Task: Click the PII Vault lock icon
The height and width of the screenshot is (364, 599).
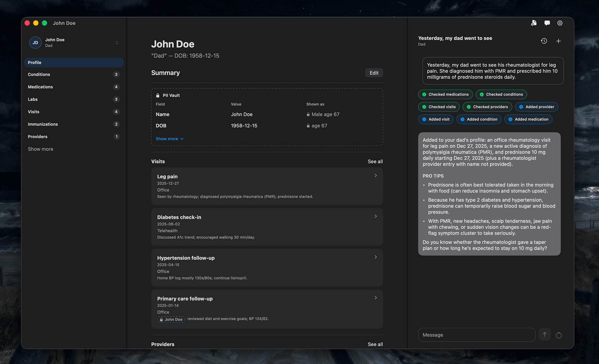Action: [x=158, y=95]
